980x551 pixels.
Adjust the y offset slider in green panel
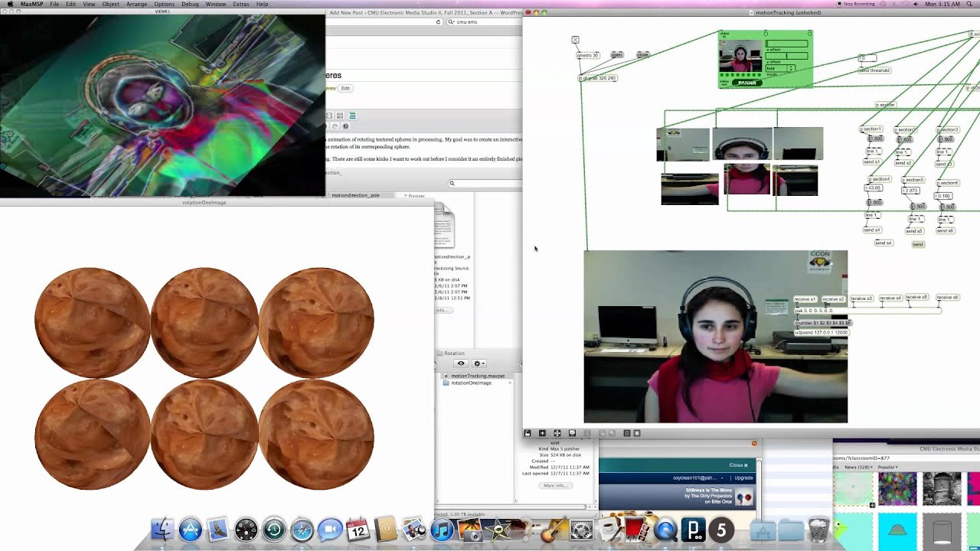pos(786,56)
